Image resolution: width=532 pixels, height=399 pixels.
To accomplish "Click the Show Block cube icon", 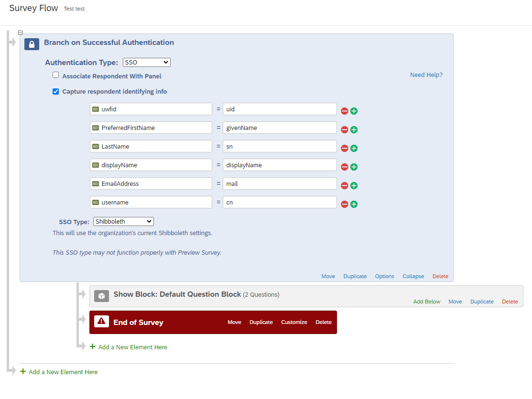I will click(x=101, y=296).
